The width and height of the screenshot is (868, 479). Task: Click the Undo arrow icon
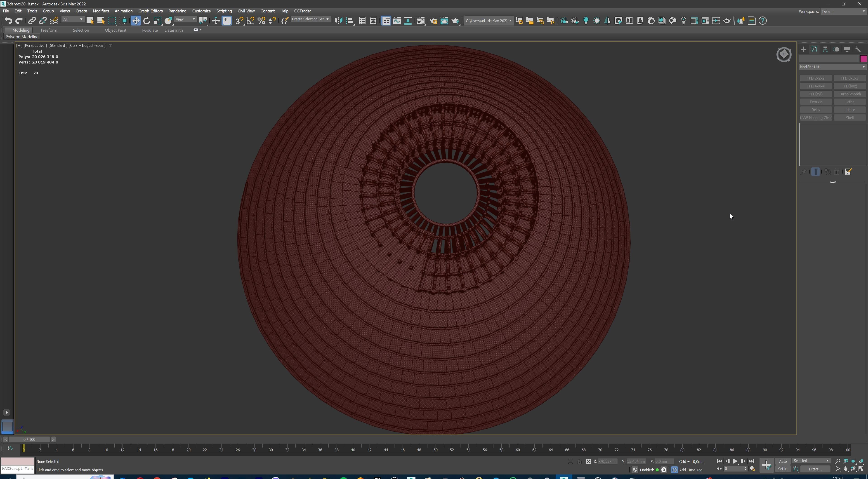pos(8,21)
